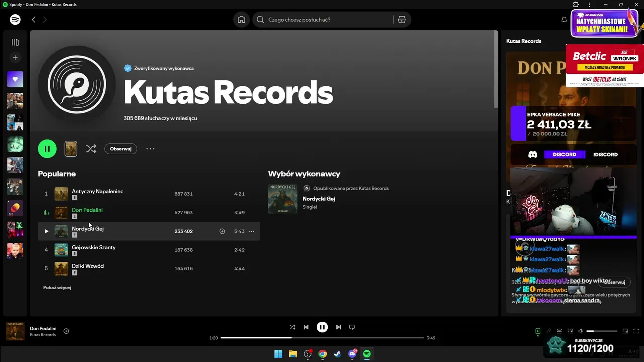644x362 pixels.
Task: Open Discord on taskbar
Action: click(x=352, y=354)
